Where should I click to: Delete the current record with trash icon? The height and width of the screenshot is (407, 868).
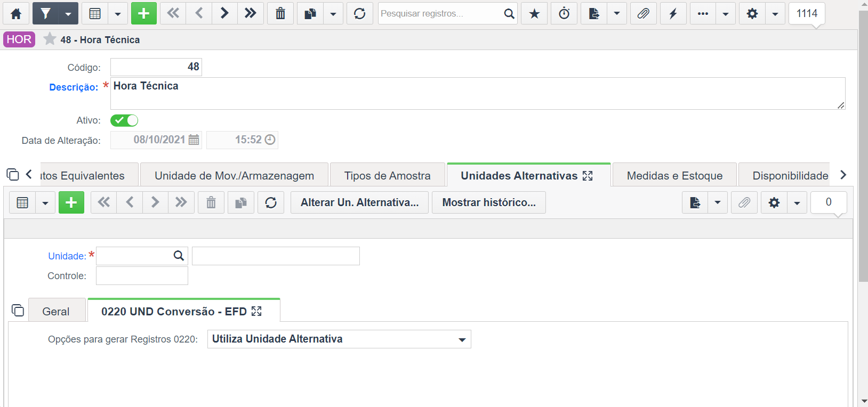(x=280, y=13)
